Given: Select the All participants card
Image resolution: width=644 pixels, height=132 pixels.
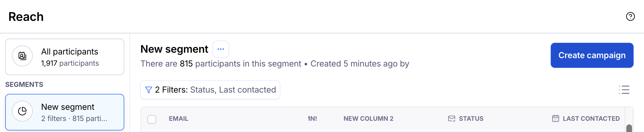Looking at the screenshot, I should pos(65,57).
